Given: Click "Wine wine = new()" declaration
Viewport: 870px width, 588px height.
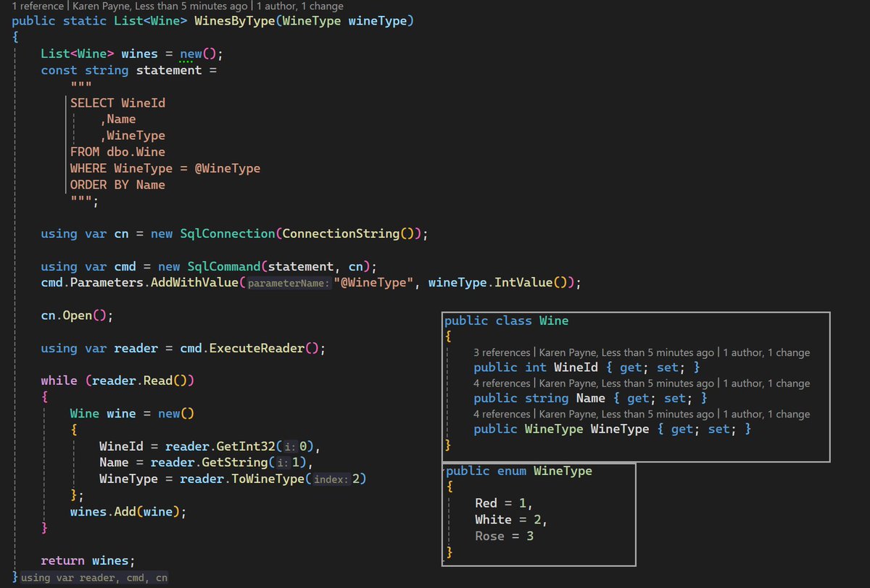Looking at the screenshot, I should point(132,413).
